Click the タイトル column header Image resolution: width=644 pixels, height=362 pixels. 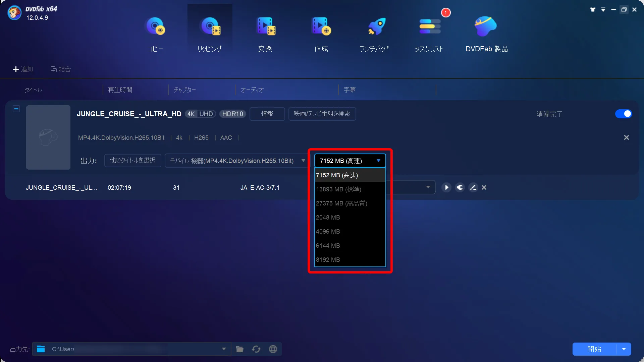coord(33,90)
